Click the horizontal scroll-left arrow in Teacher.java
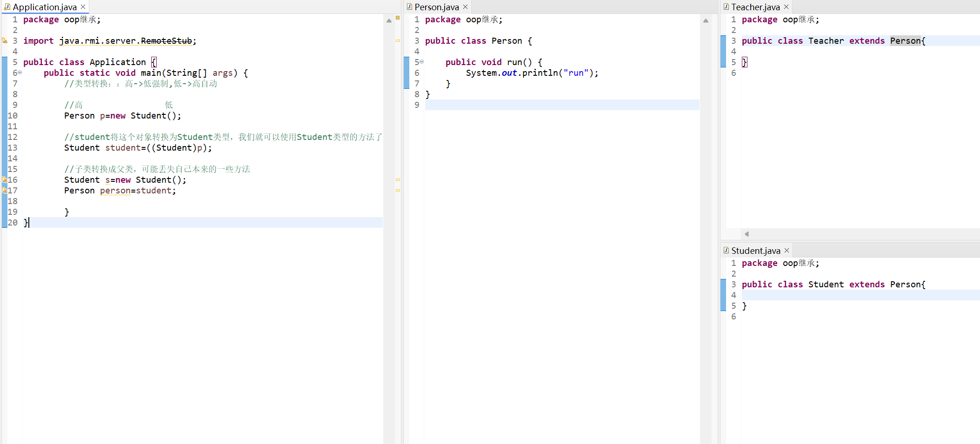980x444 pixels. 747,234
